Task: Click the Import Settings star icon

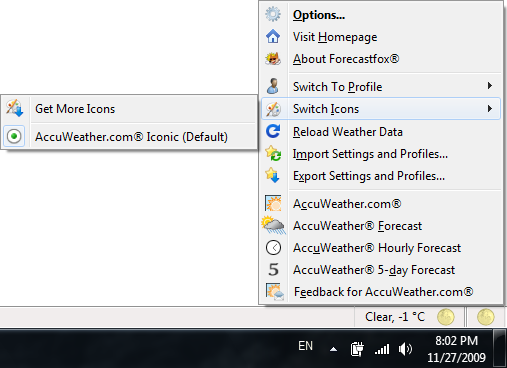Action: coord(273,153)
